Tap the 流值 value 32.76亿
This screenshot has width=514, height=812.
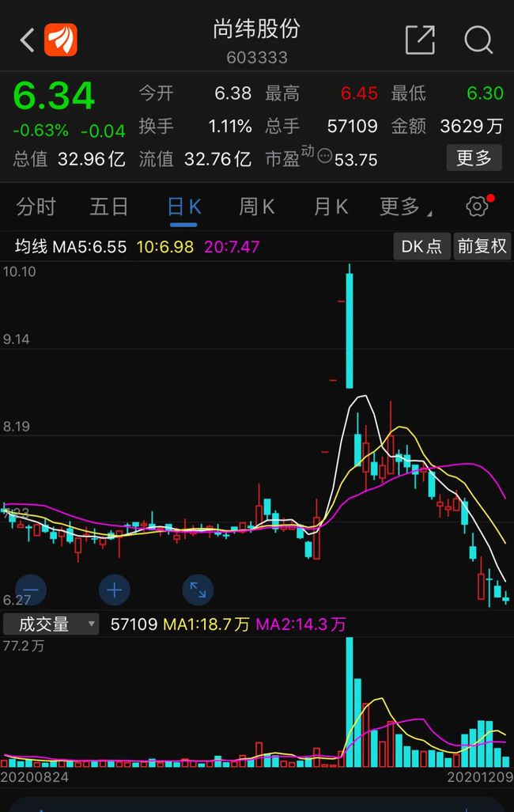[217, 158]
